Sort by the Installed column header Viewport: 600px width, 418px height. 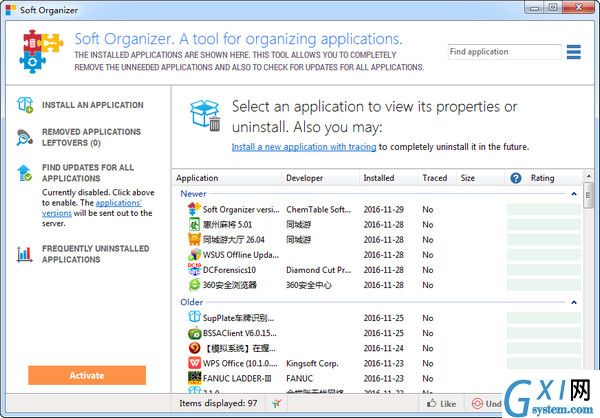pos(379,178)
